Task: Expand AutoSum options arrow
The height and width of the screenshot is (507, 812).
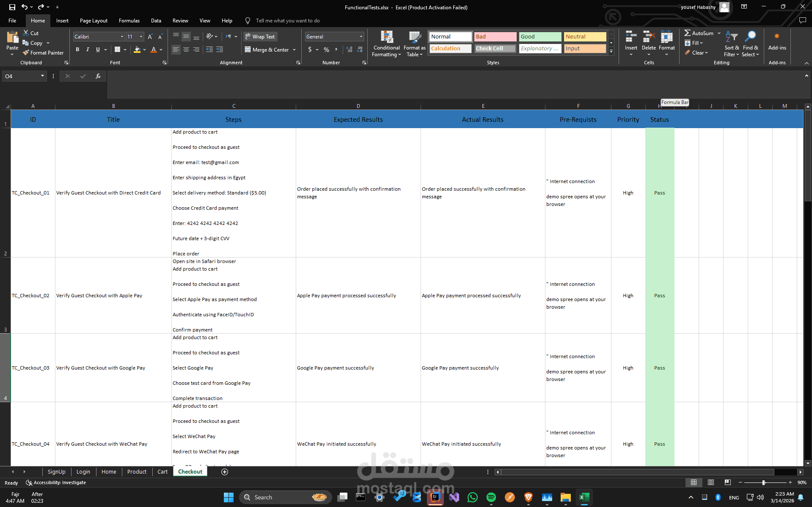Action: coord(719,33)
